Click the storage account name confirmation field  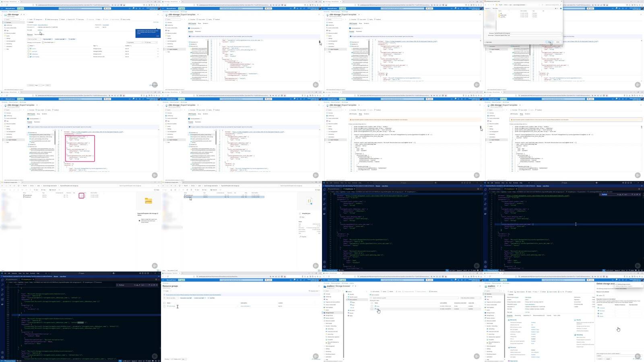[x=608, y=356]
